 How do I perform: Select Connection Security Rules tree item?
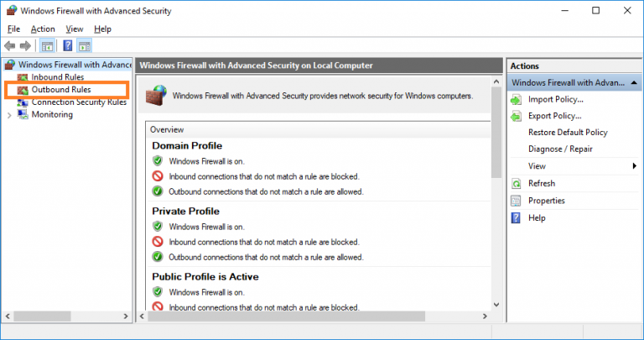click(78, 102)
